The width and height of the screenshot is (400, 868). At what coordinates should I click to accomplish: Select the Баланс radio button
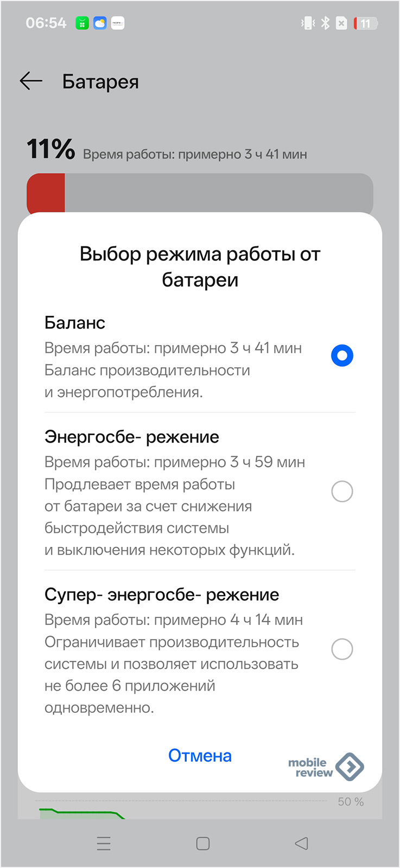[342, 356]
